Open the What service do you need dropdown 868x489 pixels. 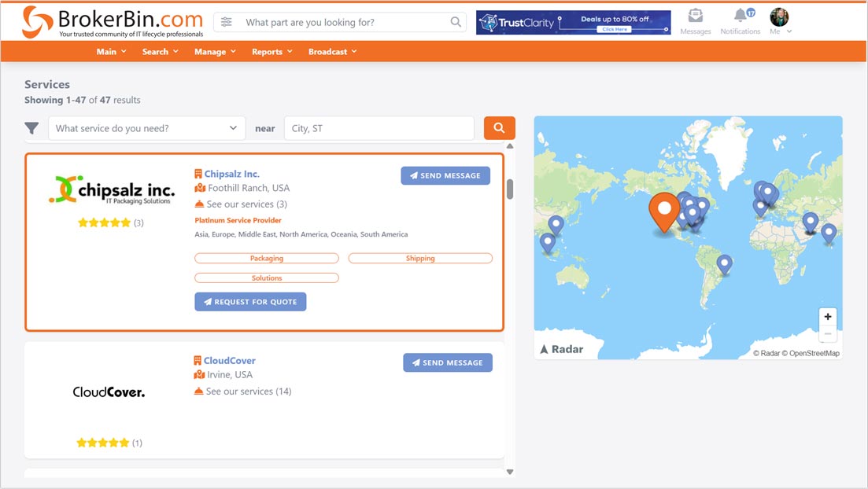tap(146, 127)
